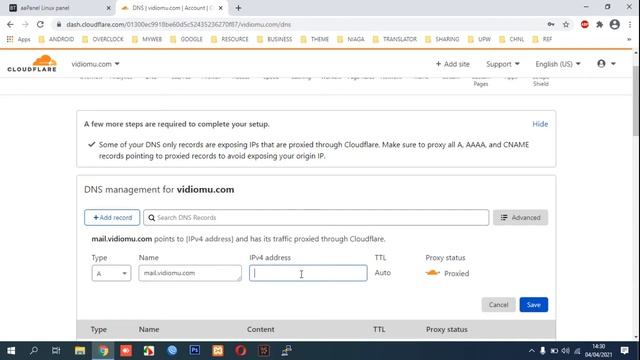This screenshot has width=640, height=360.
Task: Open the GOOGLE bookmark folder
Action: coord(187,39)
